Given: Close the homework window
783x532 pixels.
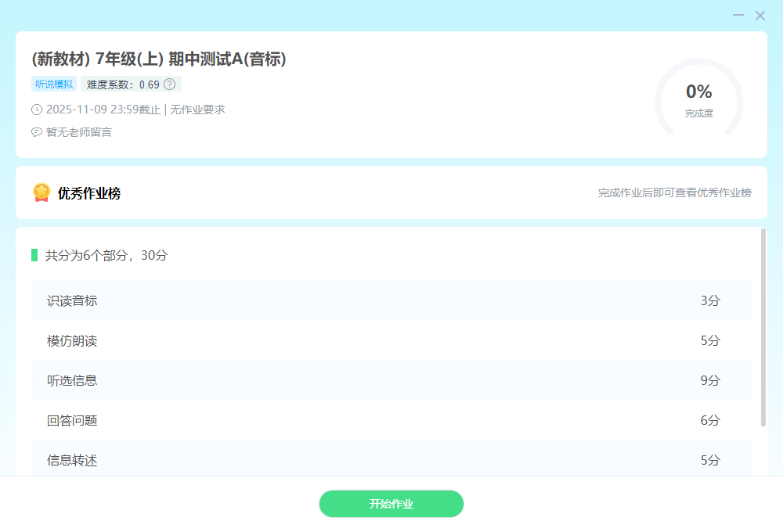Looking at the screenshot, I should point(760,16).
